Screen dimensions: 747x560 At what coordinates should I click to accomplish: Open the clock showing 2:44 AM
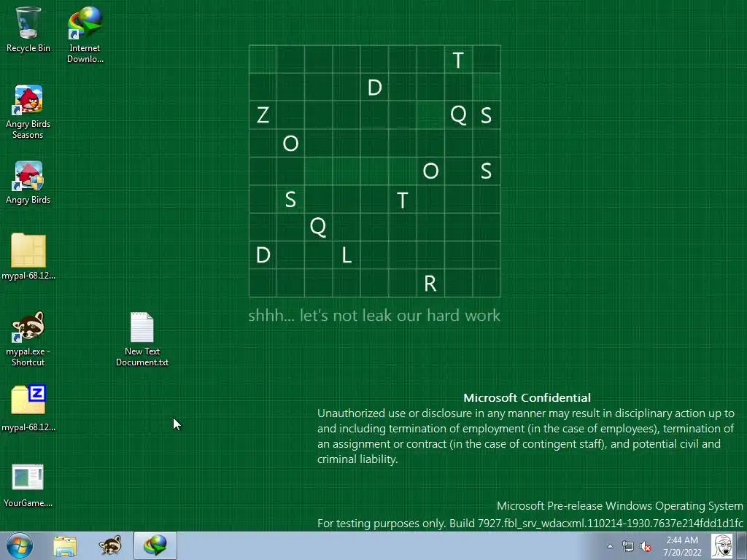coord(682,546)
